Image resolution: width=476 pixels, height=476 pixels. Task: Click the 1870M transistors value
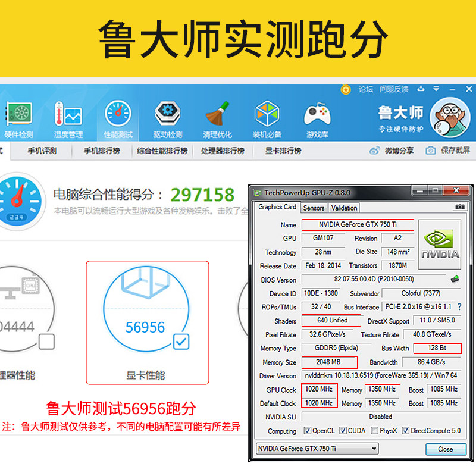coord(397,265)
